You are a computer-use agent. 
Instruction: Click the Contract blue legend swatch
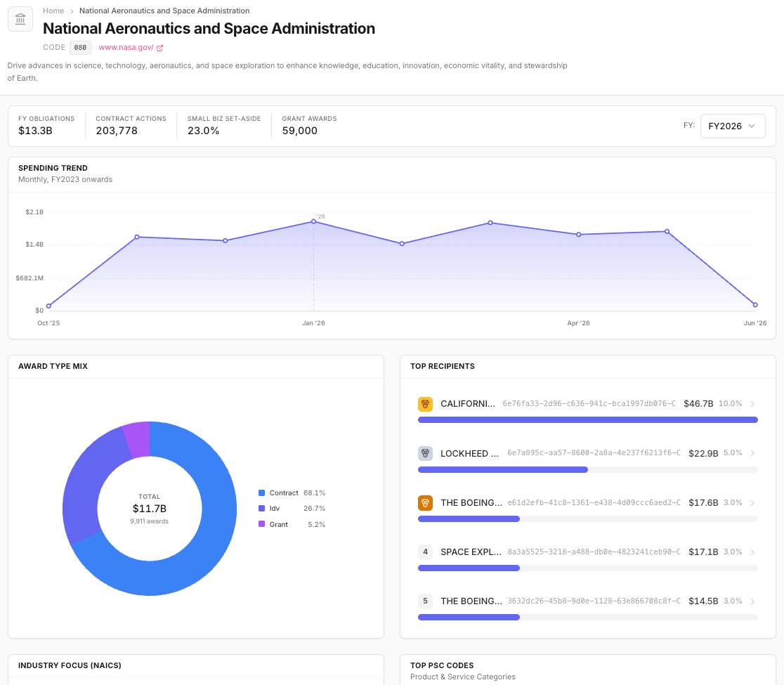click(261, 493)
